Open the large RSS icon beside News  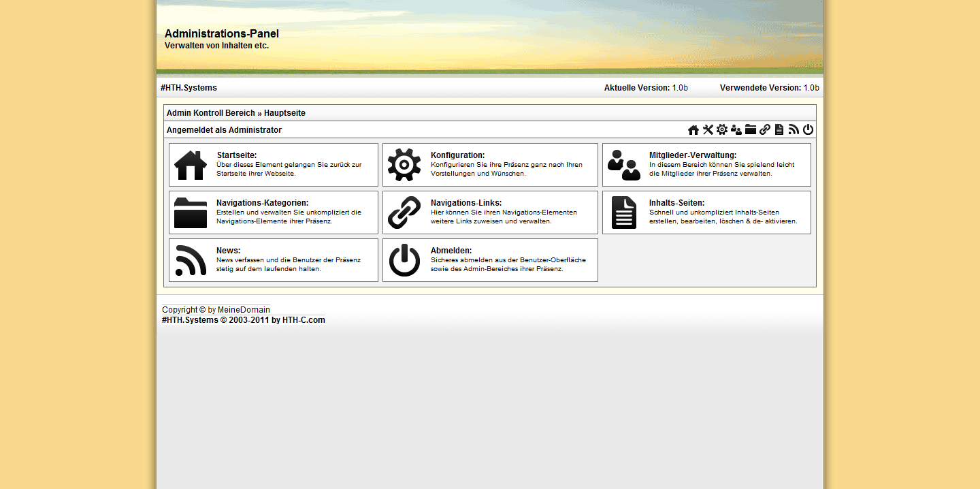pos(191,260)
